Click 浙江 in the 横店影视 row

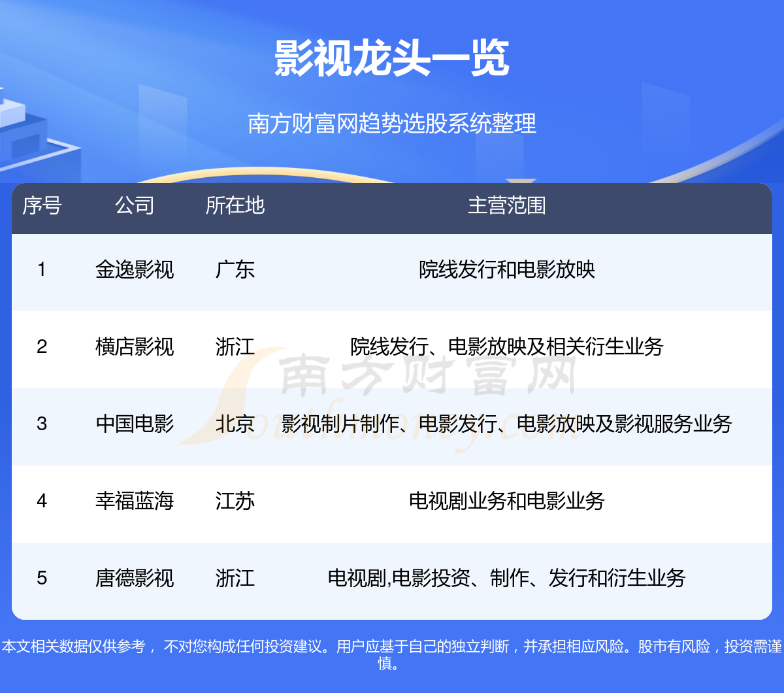pos(235,346)
